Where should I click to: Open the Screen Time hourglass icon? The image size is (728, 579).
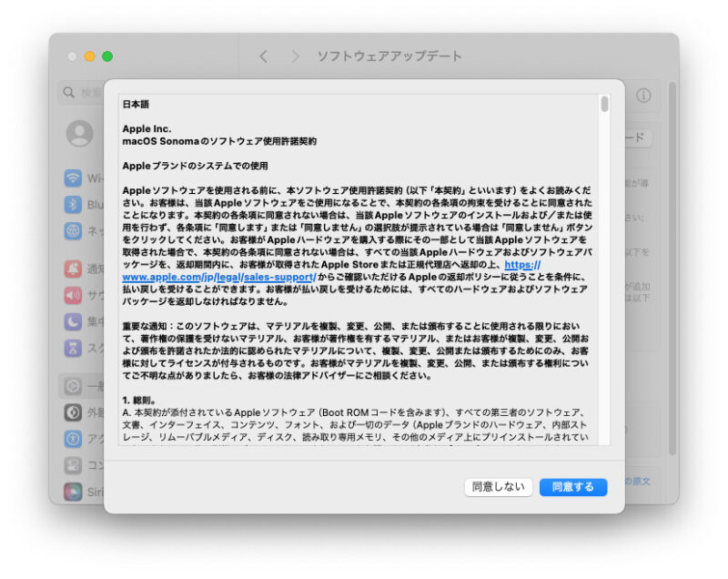point(73,348)
